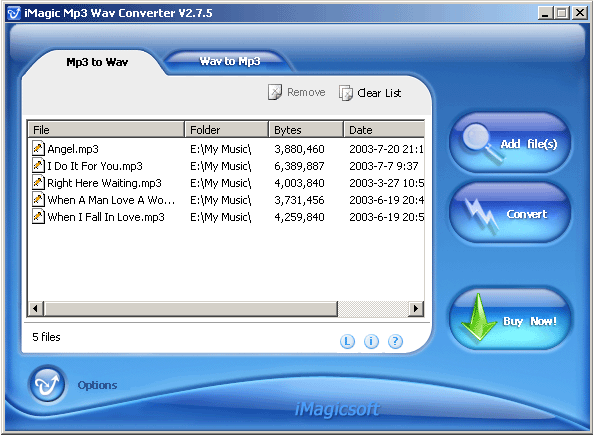Click the Remove label

[x=306, y=92]
